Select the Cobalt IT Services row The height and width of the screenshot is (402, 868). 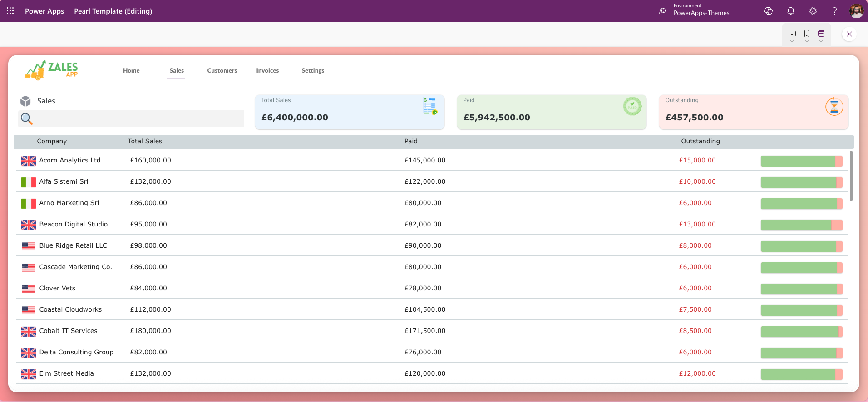(272, 331)
